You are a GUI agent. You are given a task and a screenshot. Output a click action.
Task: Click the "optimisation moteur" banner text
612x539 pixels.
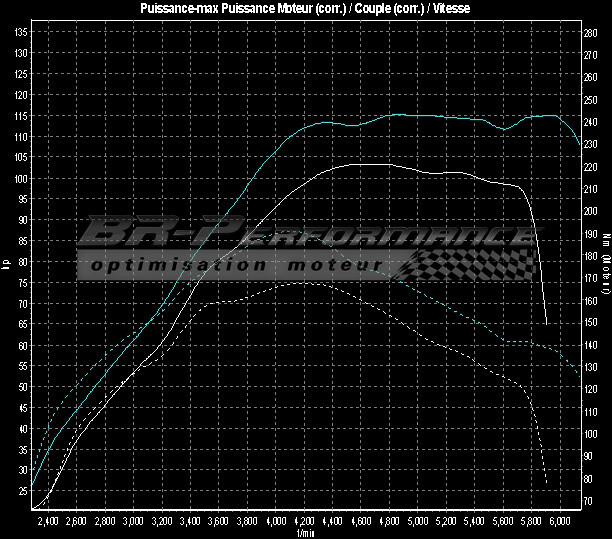[x=232, y=266]
